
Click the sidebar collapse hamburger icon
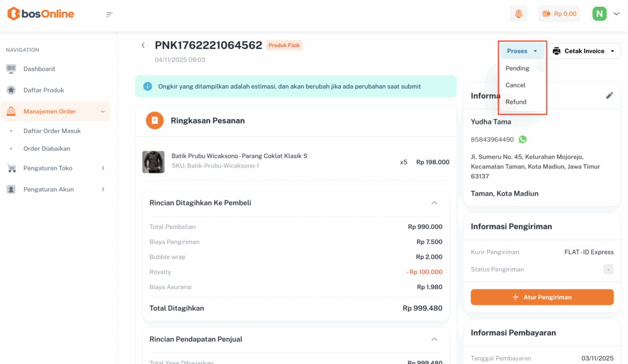[x=109, y=14]
